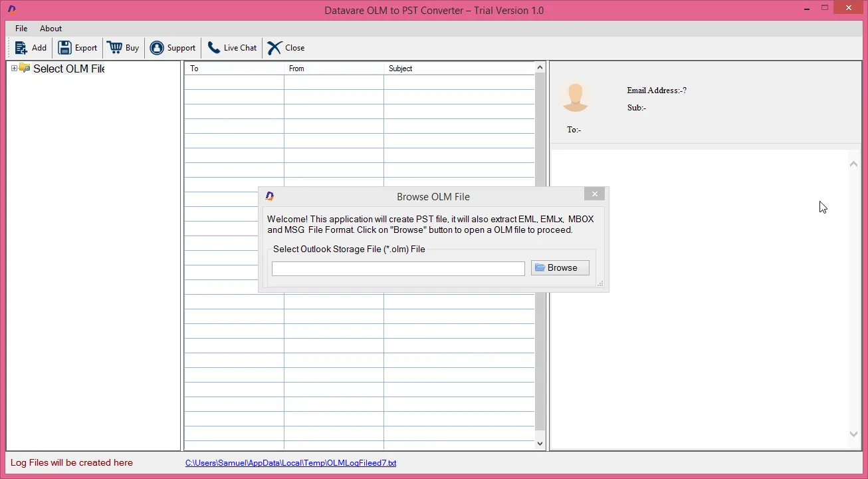Open the About menu
Image resolution: width=868 pixels, height=479 pixels.
click(51, 29)
